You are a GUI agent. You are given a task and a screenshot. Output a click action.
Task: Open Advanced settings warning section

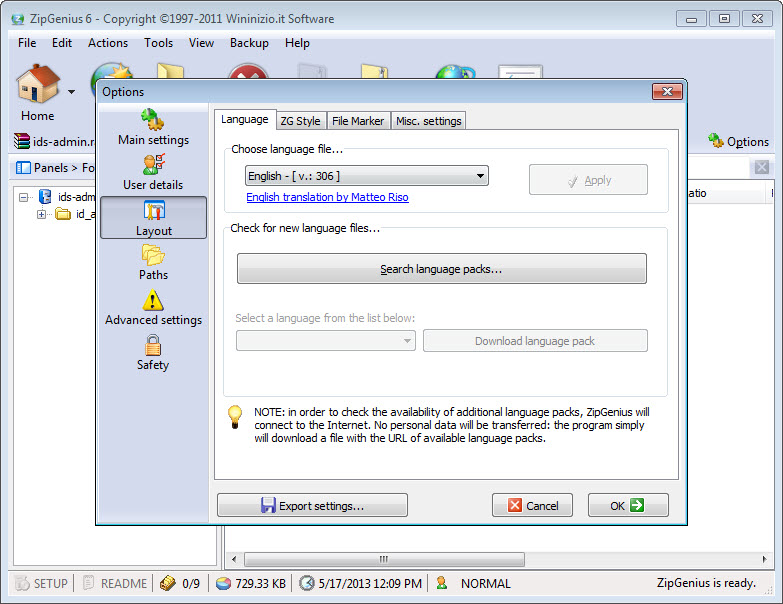153,307
